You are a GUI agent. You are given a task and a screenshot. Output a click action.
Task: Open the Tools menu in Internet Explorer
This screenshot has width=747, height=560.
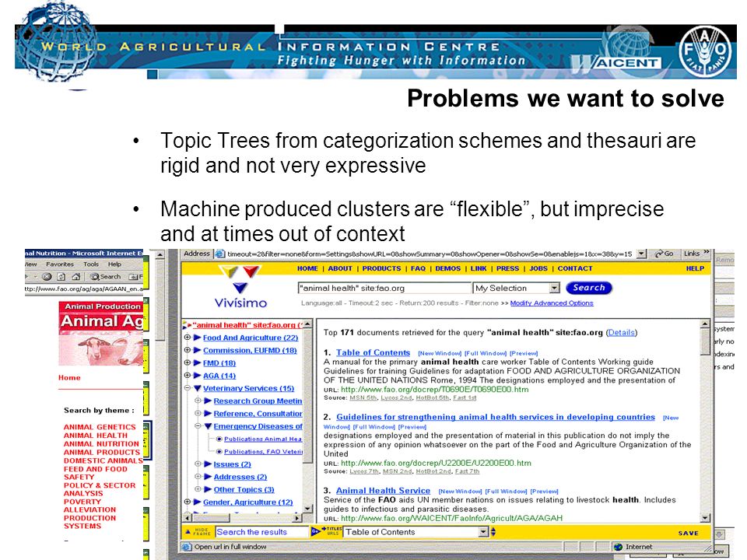point(91,264)
